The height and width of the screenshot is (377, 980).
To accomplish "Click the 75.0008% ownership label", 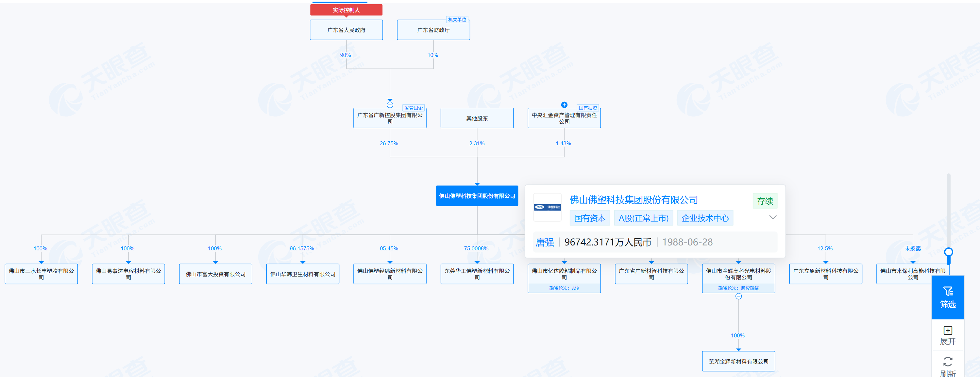I will pyautogui.click(x=476, y=249).
